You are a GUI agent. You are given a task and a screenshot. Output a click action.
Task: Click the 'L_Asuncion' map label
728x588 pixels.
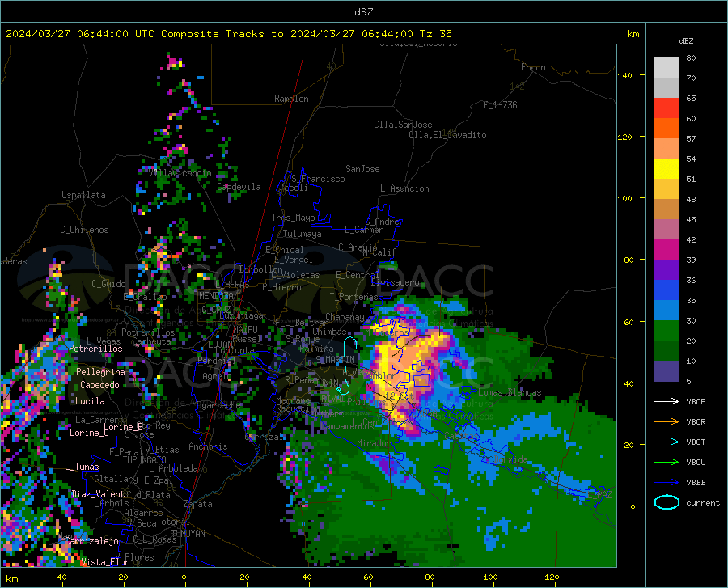coord(404,188)
